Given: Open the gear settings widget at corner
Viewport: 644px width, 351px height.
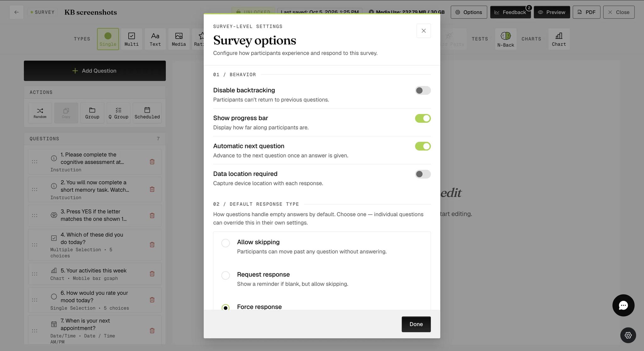Looking at the screenshot, I should tap(628, 335).
